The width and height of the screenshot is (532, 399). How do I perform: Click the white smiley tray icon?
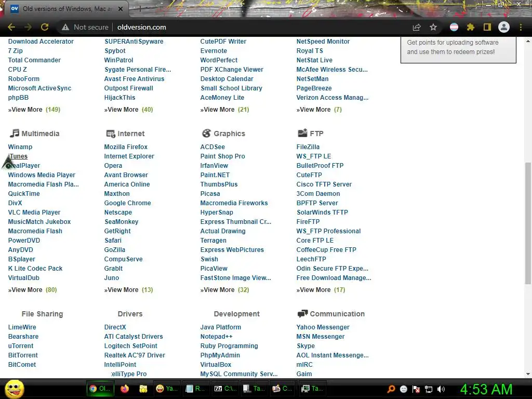pyautogui.click(x=403, y=389)
